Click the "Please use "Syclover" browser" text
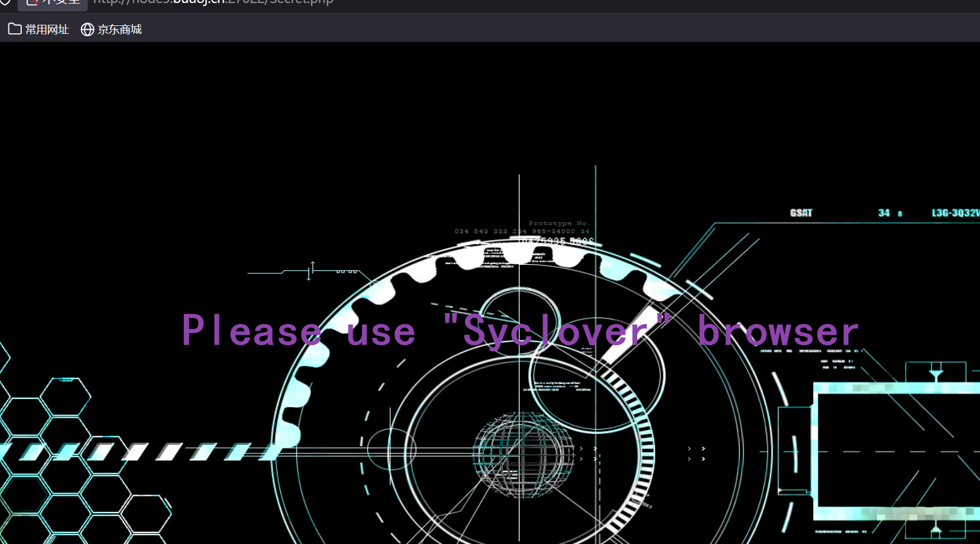980x544 pixels. coord(520,331)
